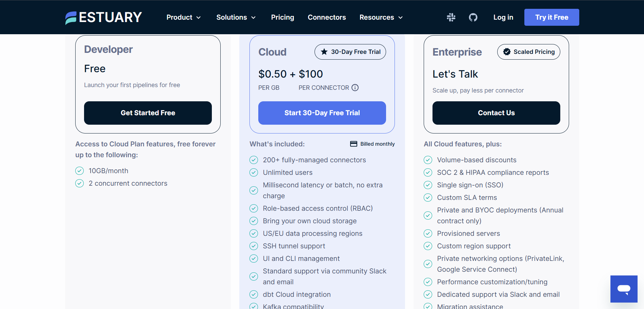Viewport: 644px width, 309px height.
Task: Click check icon beside Dedicated support via Slack
Action: [428, 294]
